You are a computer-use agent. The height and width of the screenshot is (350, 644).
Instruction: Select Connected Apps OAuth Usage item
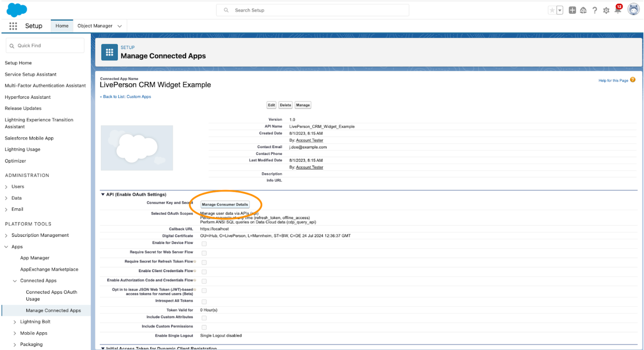[x=52, y=296]
